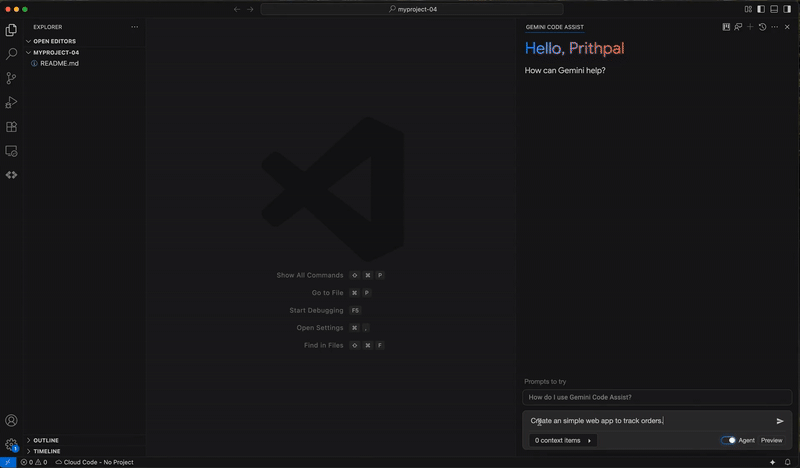Open the Search view in activity bar
Image resolution: width=800 pixels, height=468 pixels.
coord(11,54)
